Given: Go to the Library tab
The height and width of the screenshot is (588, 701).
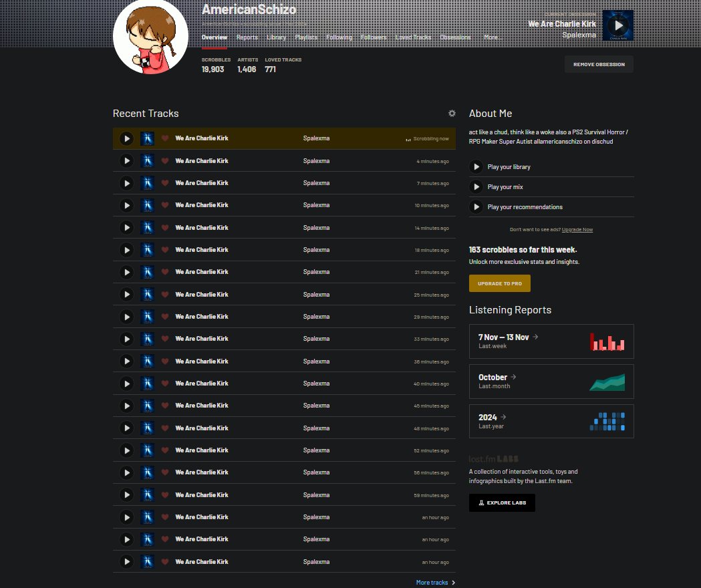Looking at the screenshot, I should point(276,37).
